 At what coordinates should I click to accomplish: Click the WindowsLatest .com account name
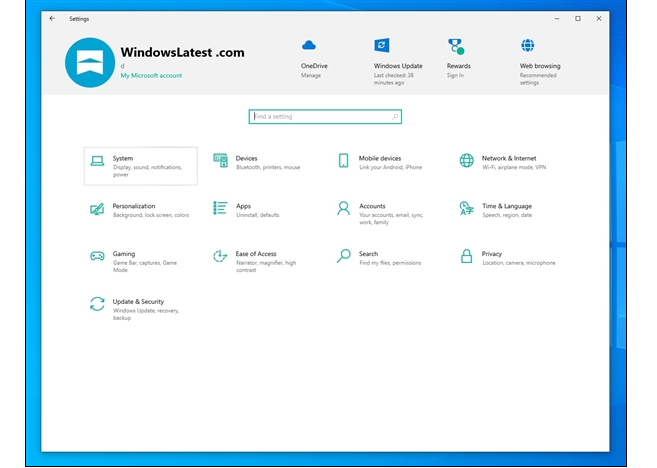tap(182, 52)
